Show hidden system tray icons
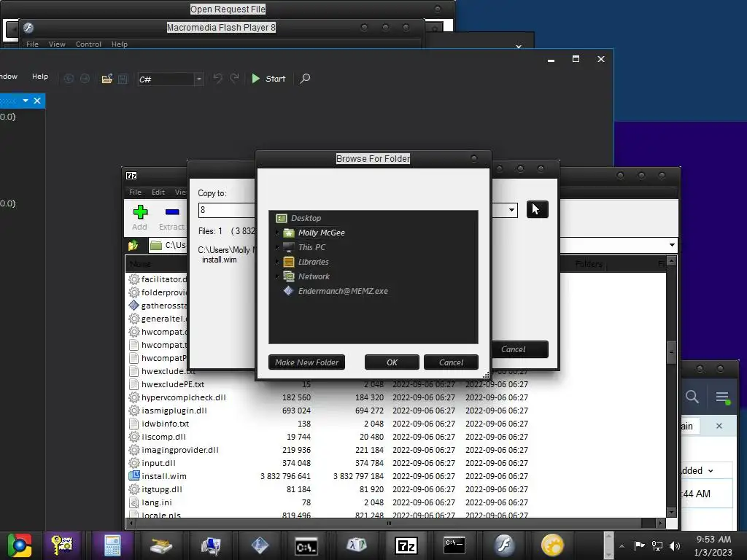Screen dimensions: 747x560 622,545
